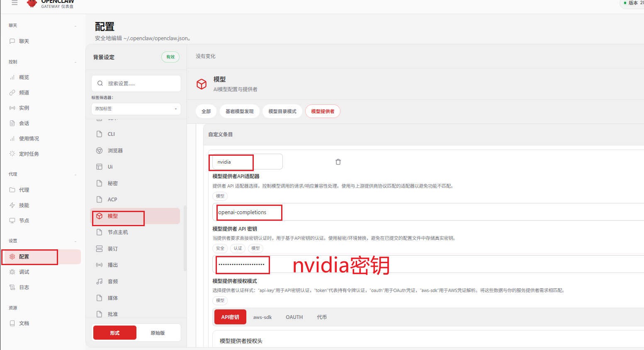The height and width of the screenshot is (350, 644).
Task: Collapse the 控制 sidebar group
Action: pos(75,62)
